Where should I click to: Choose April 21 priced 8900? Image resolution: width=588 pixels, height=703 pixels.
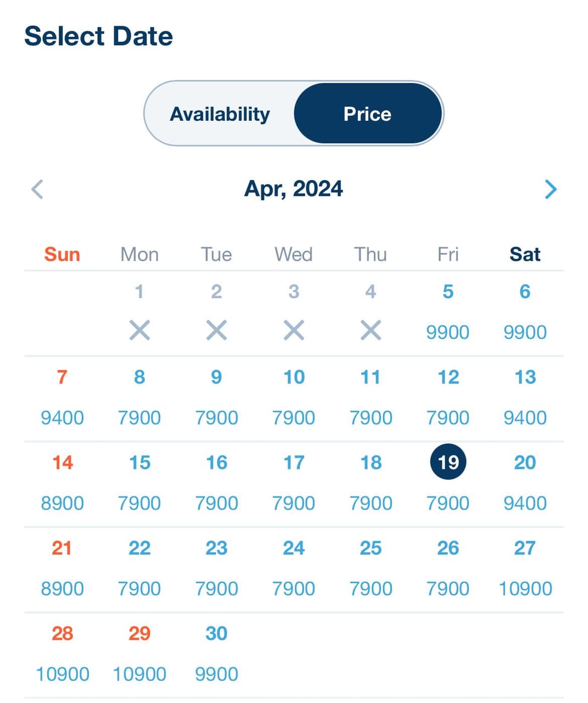coord(62,568)
